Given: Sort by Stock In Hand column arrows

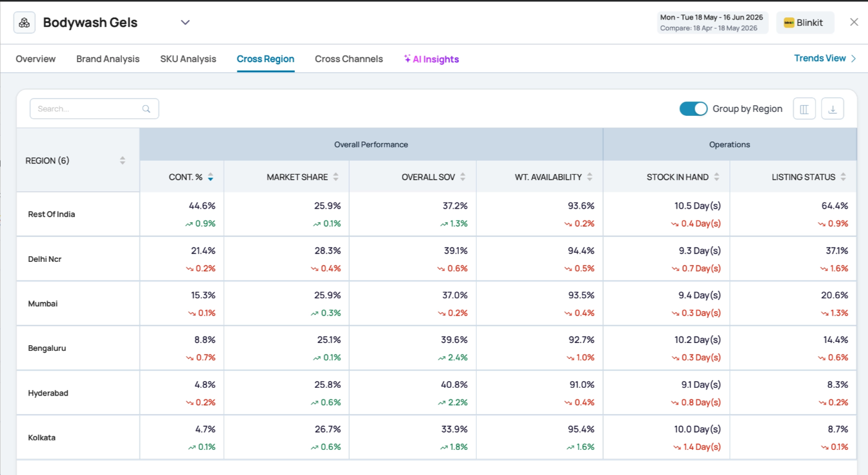Looking at the screenshot, I should (717, 177).
